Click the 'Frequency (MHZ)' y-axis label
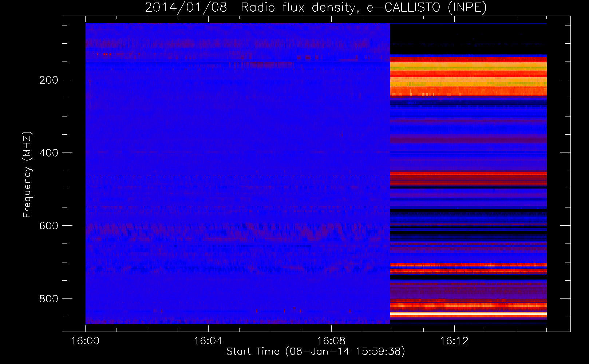Image resolution: width=589 pixels, height=364 pixels. [27, 175]
